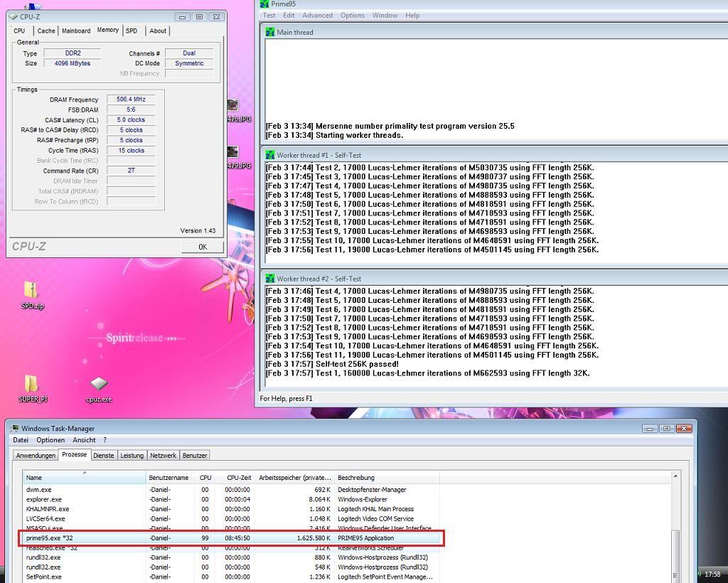Click the memory Type field DDR2

pyautogui.click(x=73, y=53)
